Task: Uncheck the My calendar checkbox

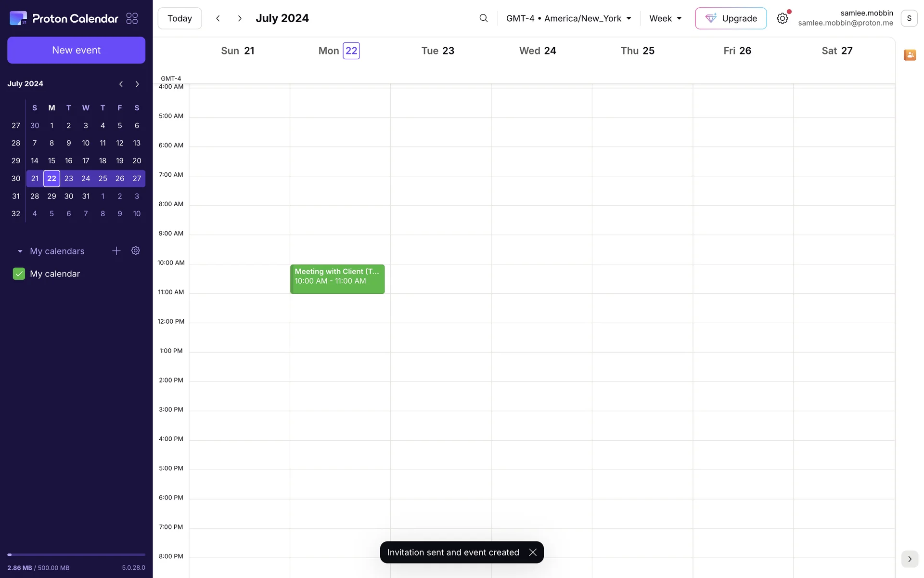Action: click(x=19, y=274)
